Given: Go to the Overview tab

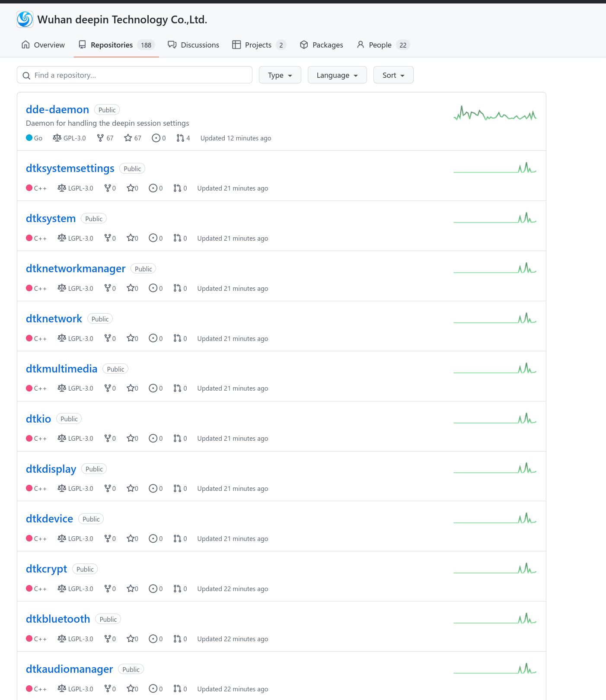Looking at the screenshot, I should [x=43, y=45].
